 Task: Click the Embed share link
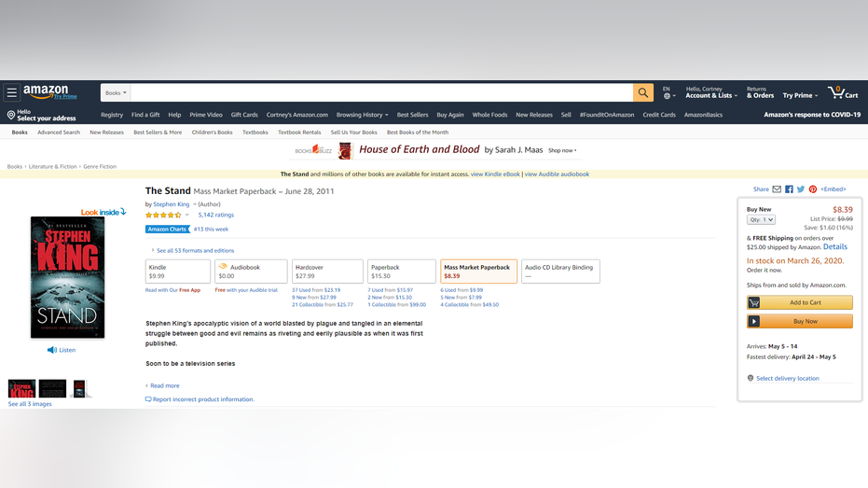click(x=834, y=189)
